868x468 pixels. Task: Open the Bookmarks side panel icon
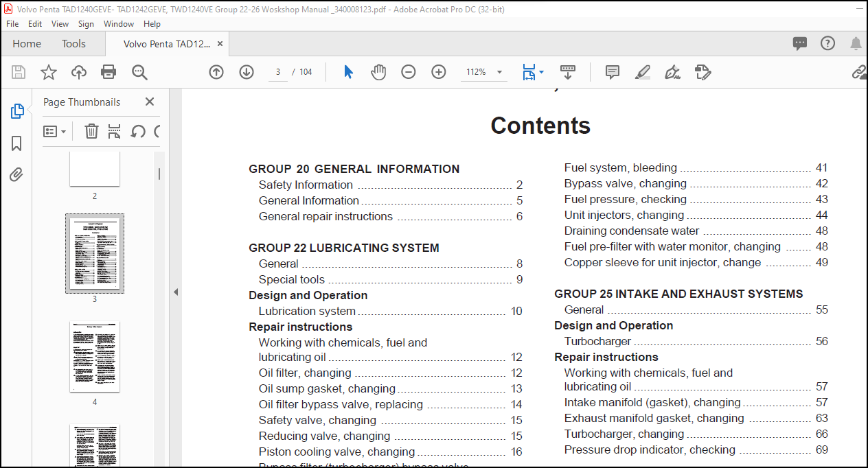point(16,143)
